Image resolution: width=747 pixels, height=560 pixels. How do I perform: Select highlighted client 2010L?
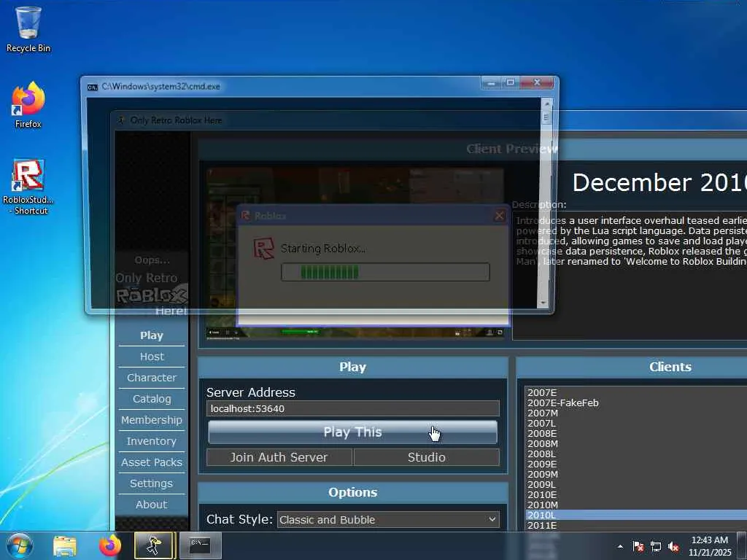click(636, 515)
